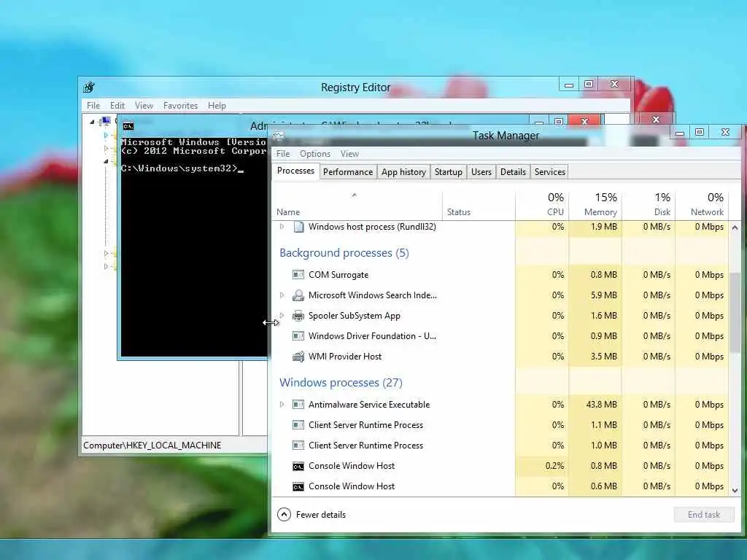Click the Fewer details link

coord(321,514)
